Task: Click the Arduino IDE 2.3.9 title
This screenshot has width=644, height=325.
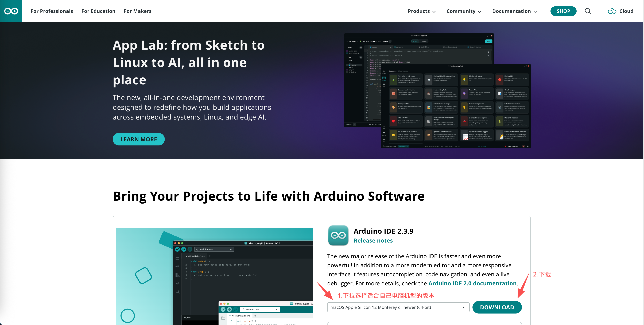Action: [383, 231]
